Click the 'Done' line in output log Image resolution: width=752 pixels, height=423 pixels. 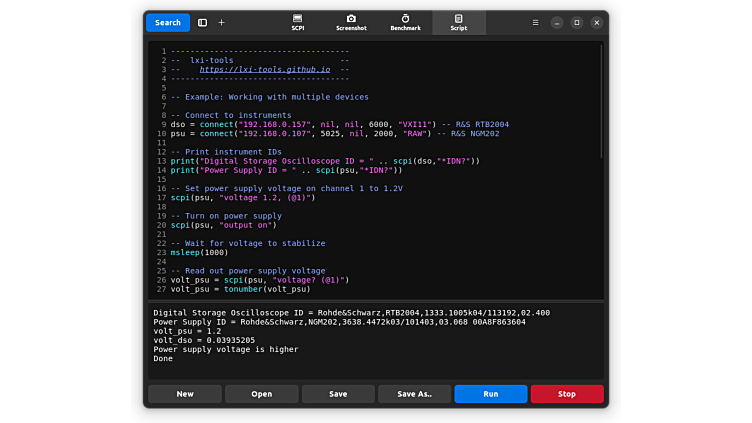163,358
